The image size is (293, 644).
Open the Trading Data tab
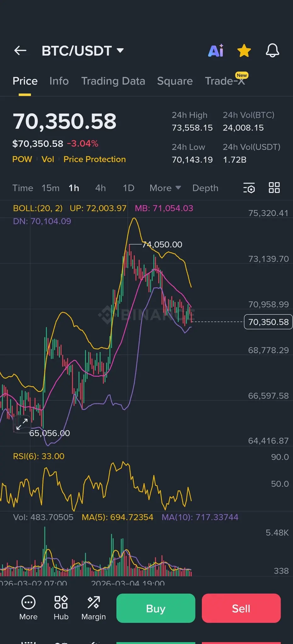pyautogui.click(x=113, y=81)
